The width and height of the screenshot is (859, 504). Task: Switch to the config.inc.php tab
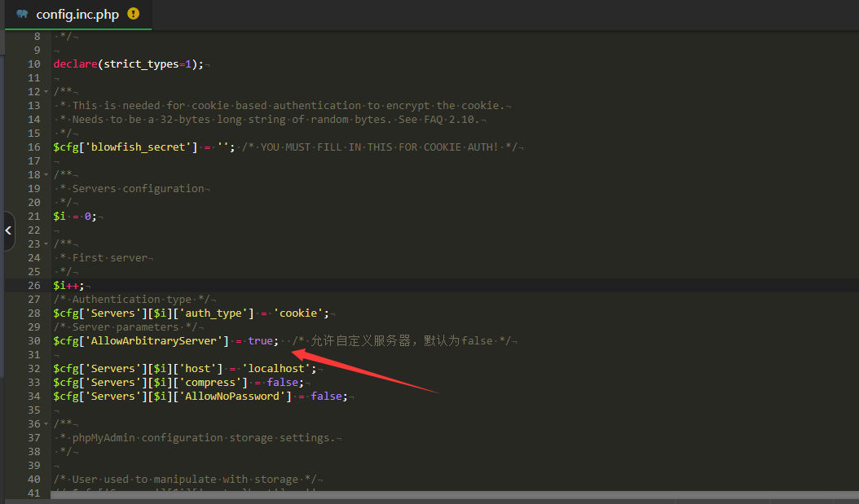77,15
